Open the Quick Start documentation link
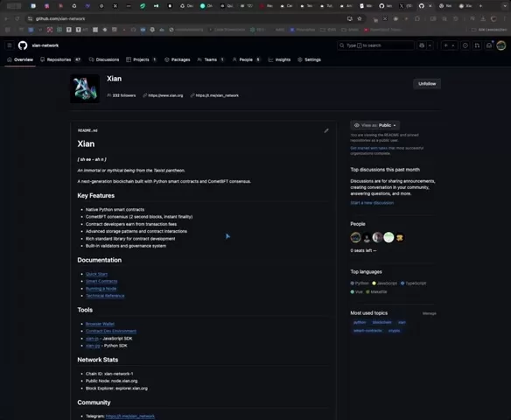The width and height of the screenshot is (511, 420). (x=96, y=274)
